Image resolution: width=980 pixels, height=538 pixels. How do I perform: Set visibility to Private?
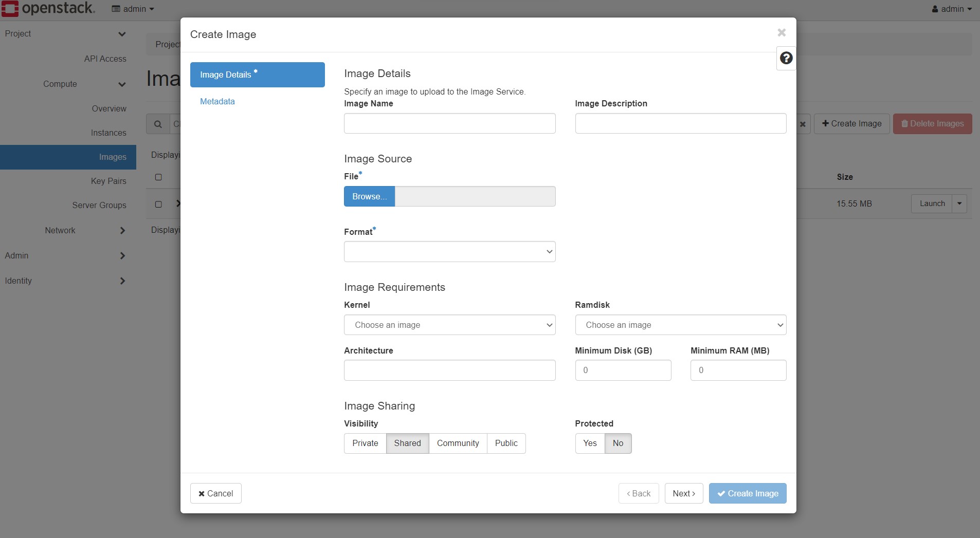365,443
